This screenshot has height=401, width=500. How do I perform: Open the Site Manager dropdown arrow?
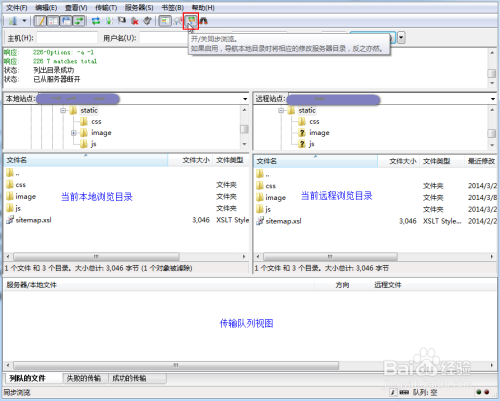coord(24,21)
